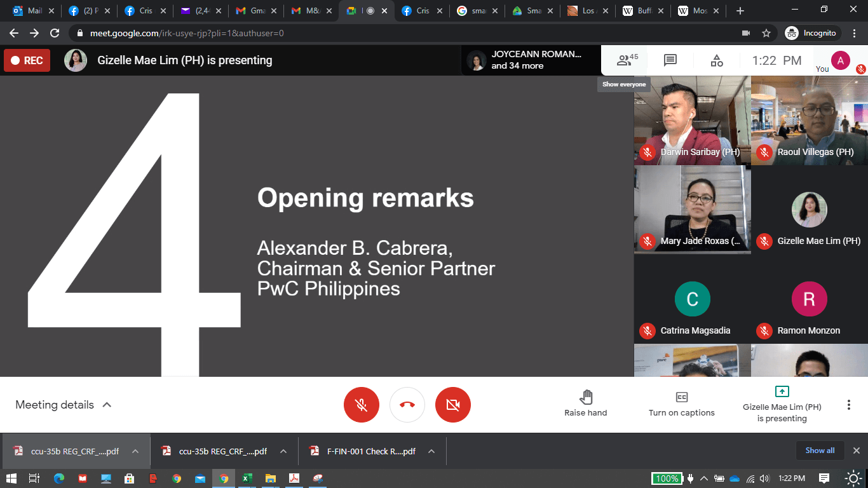Switch to the 'Buff' Wikipedia tab
This screenshot has width=868, height=488.
[644, 11]
